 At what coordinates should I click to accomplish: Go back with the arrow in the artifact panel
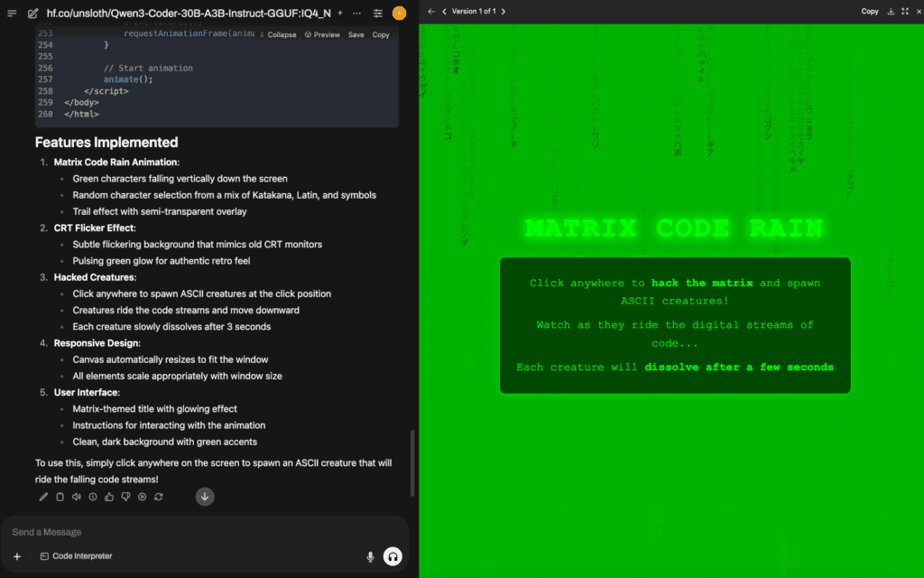431,11
